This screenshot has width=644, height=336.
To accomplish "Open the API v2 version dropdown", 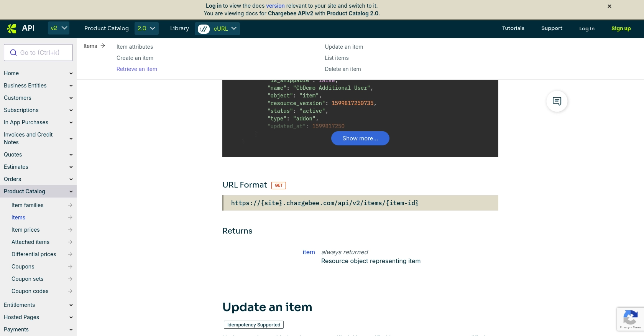I will click(x=59, y=28).
